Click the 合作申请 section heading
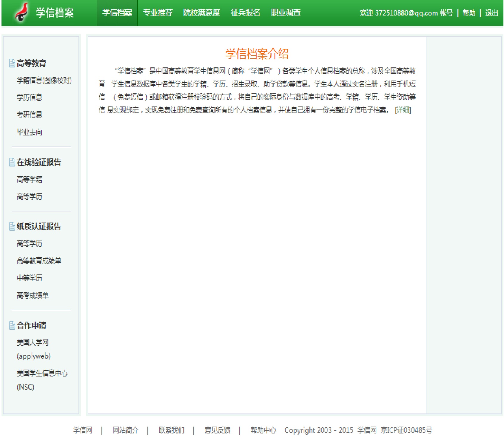This screenshot has height=443, width=504. (x=32, y=325)
